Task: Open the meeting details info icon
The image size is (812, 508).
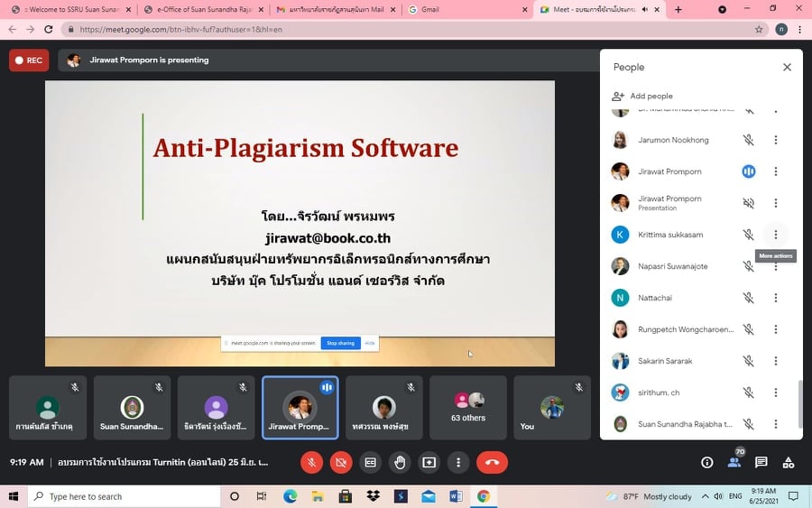Action: point(707,462)
